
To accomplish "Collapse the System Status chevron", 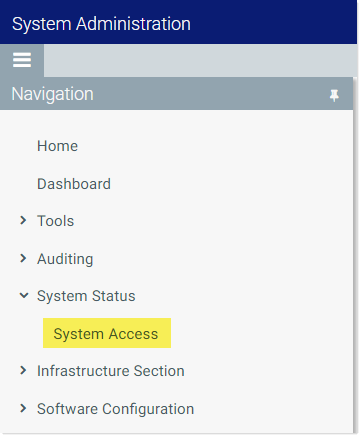I will (x=24, y=295).
